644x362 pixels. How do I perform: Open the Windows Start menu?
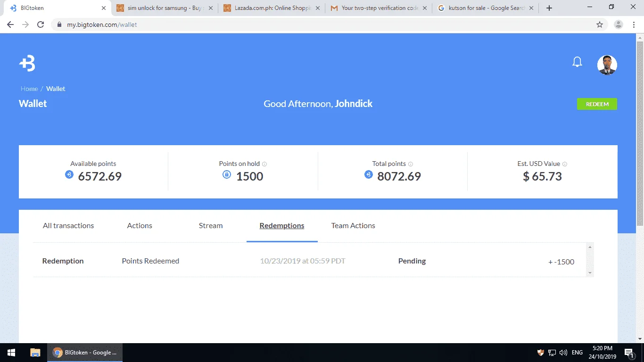(11, 353)
